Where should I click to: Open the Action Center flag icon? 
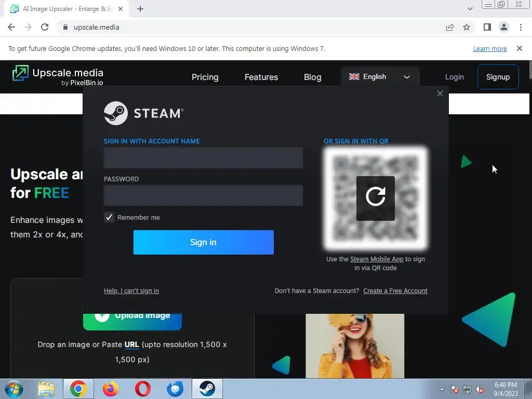(454, 389)
